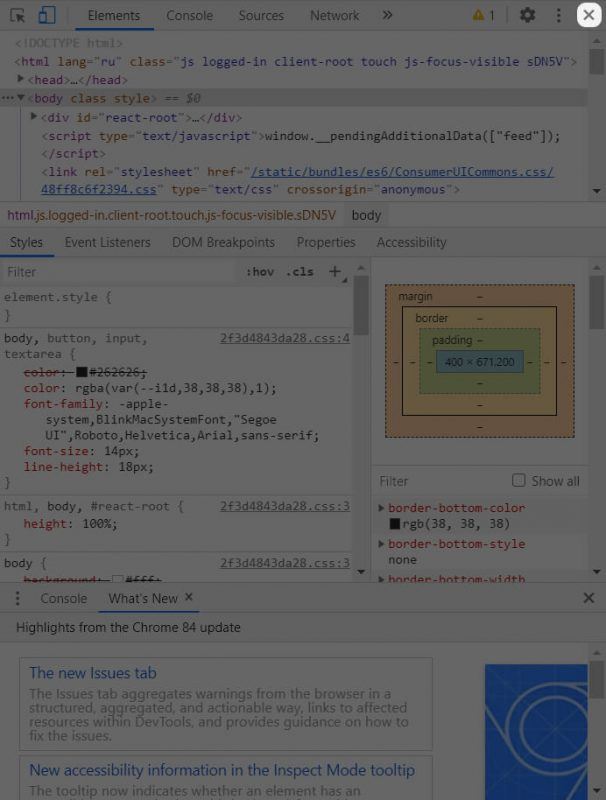This screenshot has height=800, width=606.
Task: Click the height 100% value
Action: point(99,524)
